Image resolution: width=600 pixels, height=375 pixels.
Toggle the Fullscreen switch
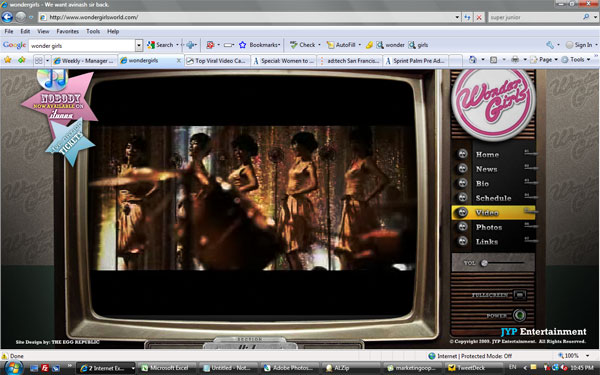(x=520, y=295)
